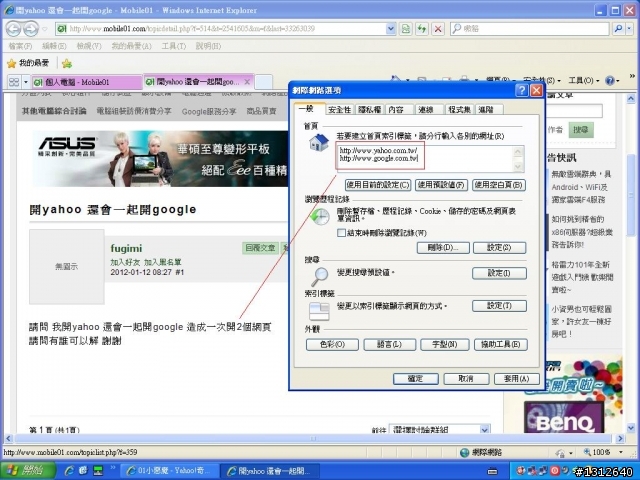Click the Favorites star icon

click(x=12, y=63)
